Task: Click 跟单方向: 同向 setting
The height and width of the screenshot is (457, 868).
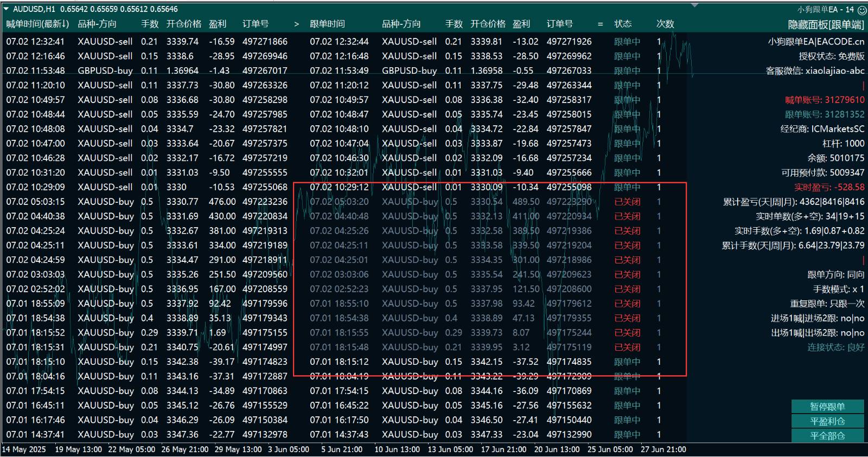Action: tap(836, 275)
